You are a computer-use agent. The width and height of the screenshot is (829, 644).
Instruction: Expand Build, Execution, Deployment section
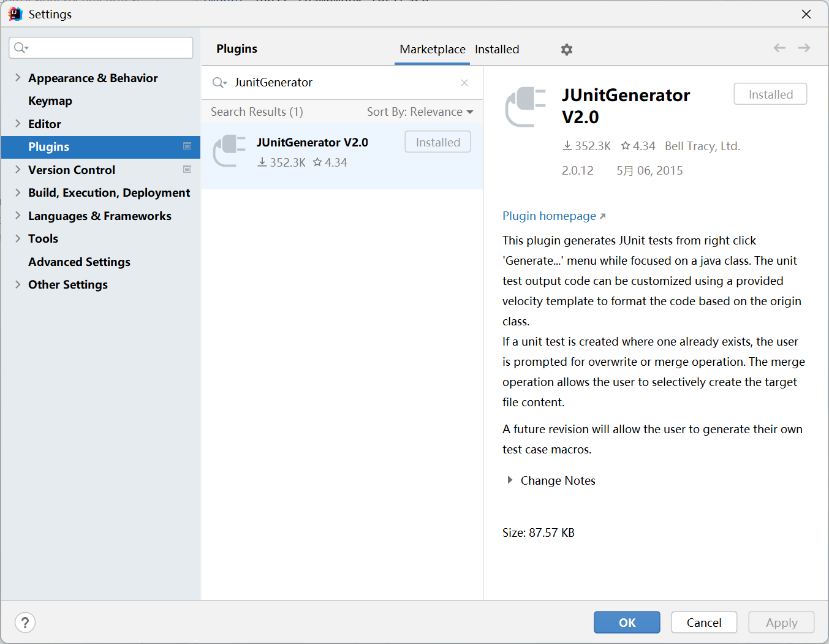tap(18, 192)
